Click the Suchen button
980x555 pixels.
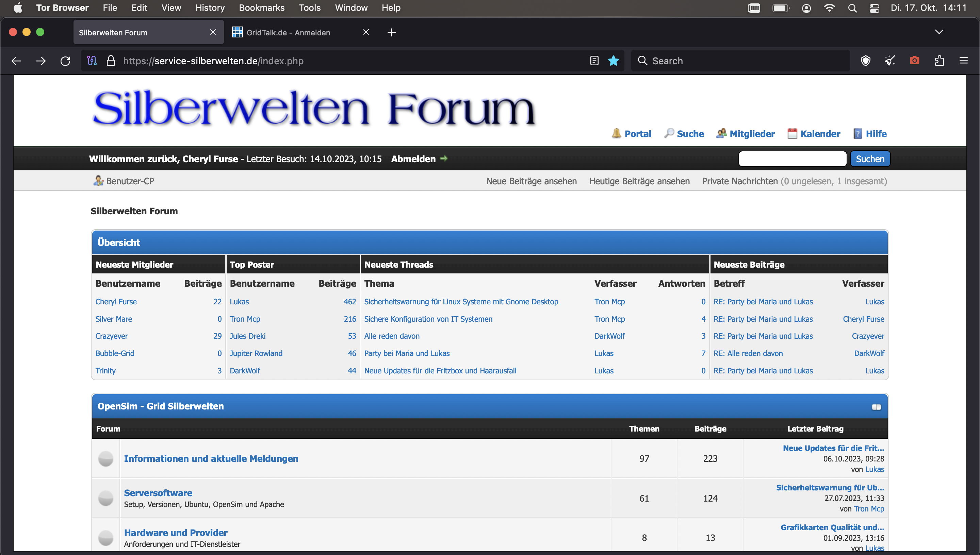(870, 159)
